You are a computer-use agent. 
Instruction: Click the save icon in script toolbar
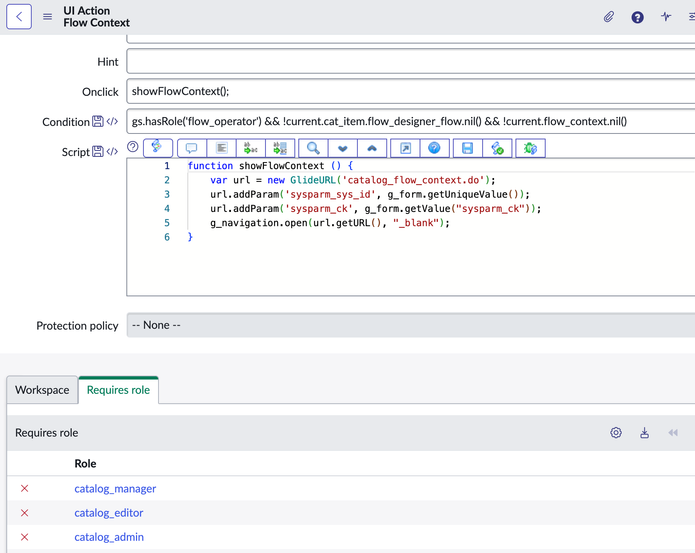tap(467, 148)
